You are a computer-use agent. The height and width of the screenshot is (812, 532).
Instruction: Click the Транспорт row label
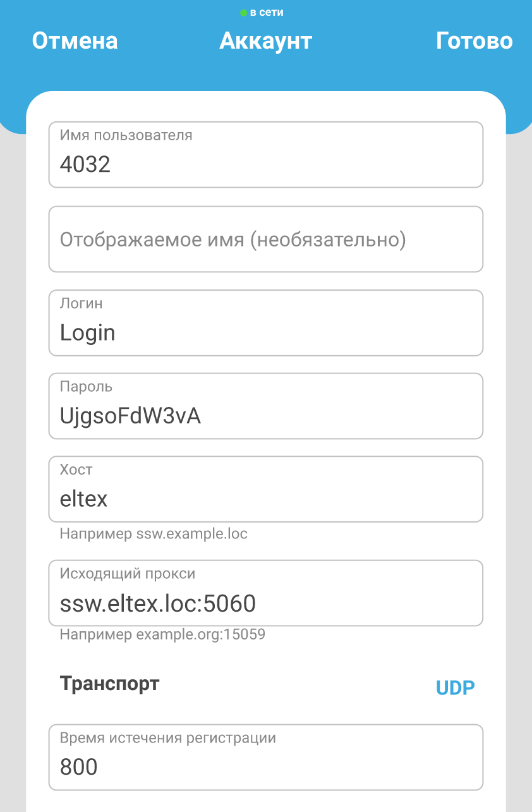coord(109,684)
